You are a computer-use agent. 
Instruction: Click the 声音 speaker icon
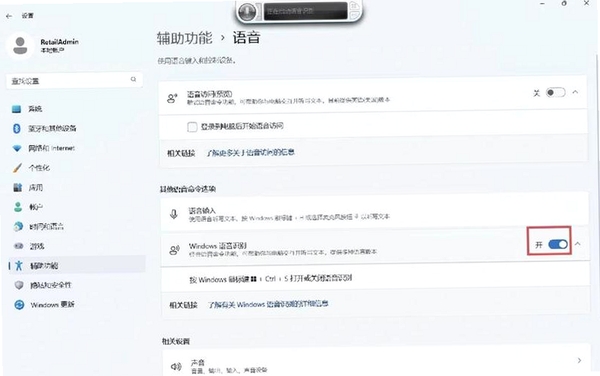click(x=176, y=367)
